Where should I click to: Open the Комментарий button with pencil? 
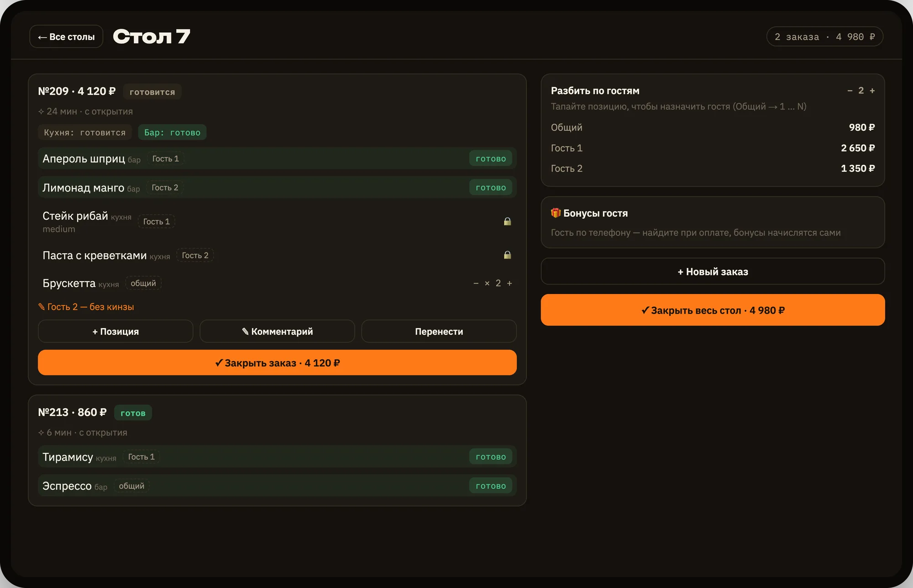pos(277,331)
